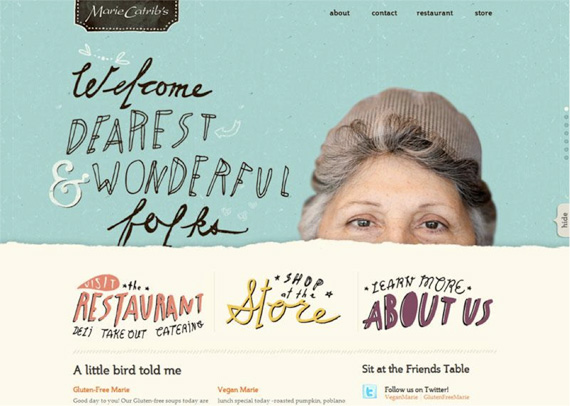Screen dimensions: 570x406
Task: Collapse the banner using the hide tab
Action: [563, 220]
